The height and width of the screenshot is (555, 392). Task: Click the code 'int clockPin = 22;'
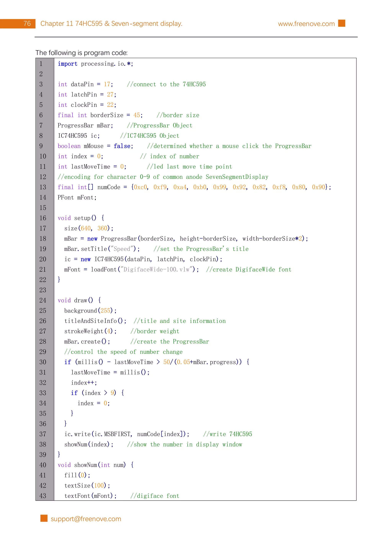coord(87,105)
